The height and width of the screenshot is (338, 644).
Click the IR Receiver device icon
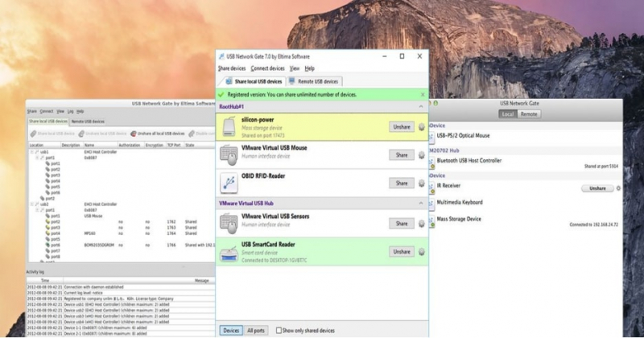[x=431, y=188]
